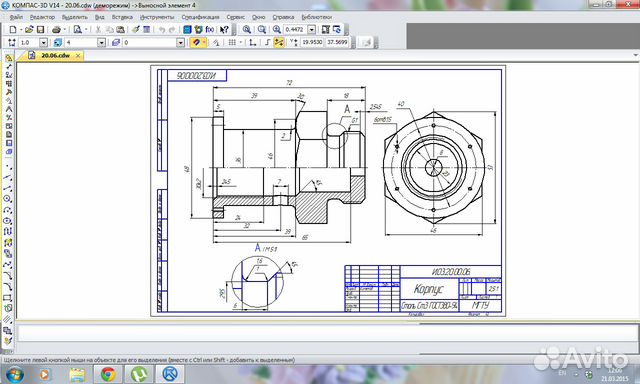Viewport: 640px width, 384px height.
Task: Open Variables f(x) icon
Action: (209, 29)
